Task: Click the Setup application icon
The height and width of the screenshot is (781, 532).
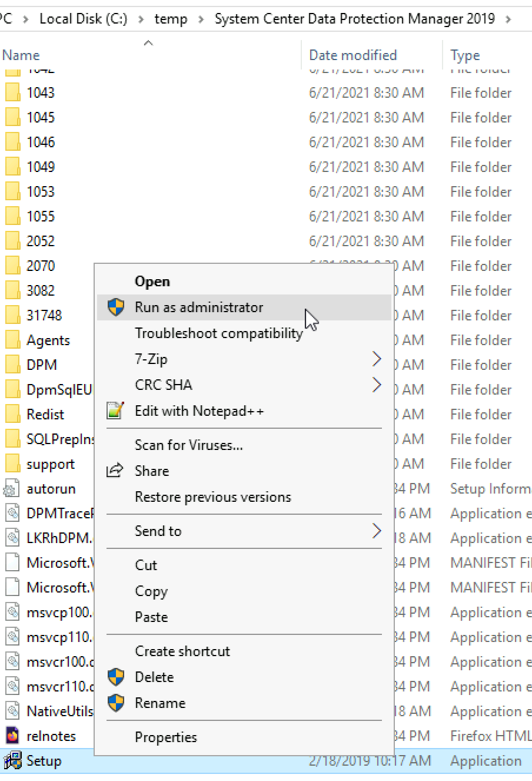Action: [12, 761]
